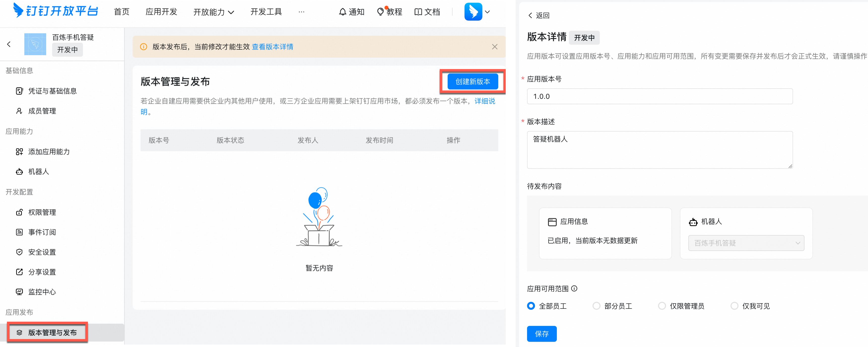Open 权限管理 permission management
Viewport: 868px width, 347px height.
pos(42,212)
